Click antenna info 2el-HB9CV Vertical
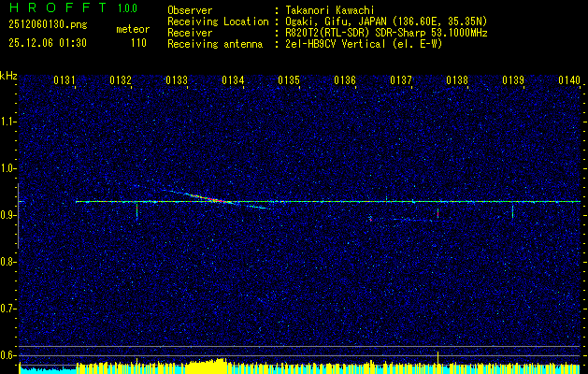This screenshot has width=588, height=374. 336,44
